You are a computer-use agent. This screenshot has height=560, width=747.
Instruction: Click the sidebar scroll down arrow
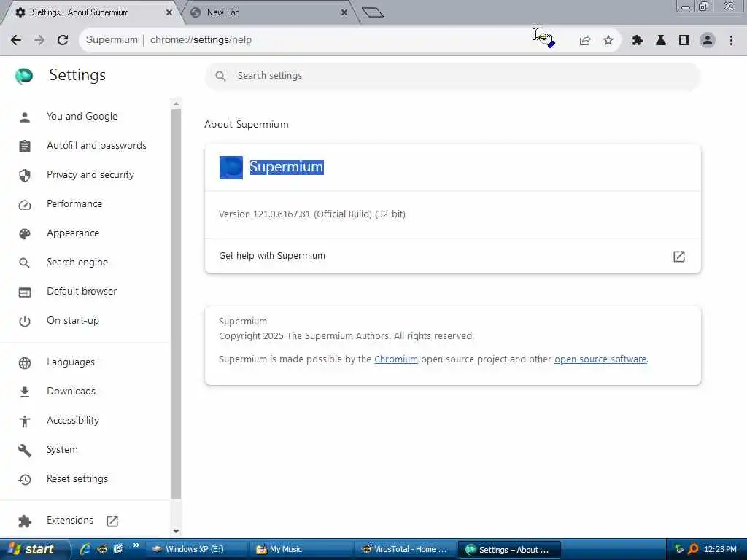click(x=177, y=531)
